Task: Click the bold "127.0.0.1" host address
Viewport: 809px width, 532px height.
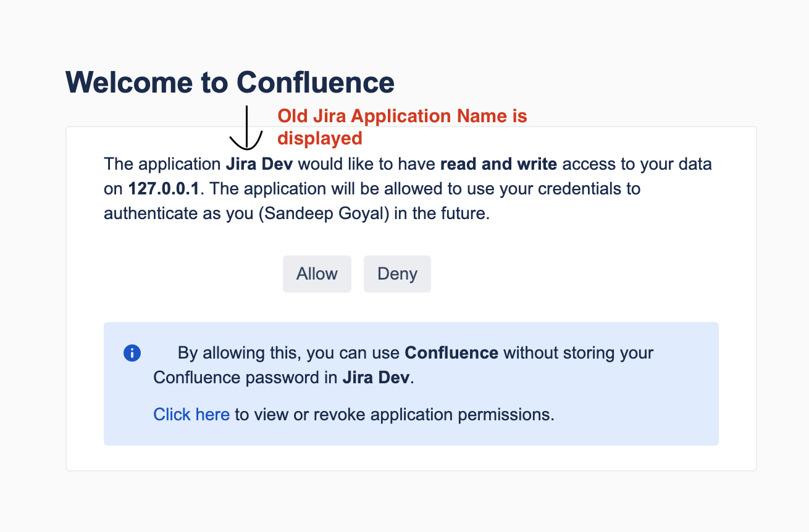Action: point(164,188)
